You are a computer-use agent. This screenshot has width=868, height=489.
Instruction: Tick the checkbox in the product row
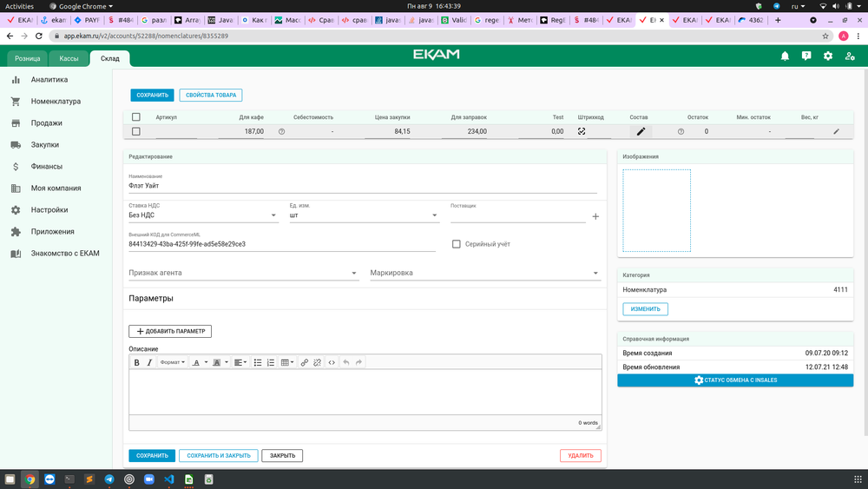click(135, 131)
